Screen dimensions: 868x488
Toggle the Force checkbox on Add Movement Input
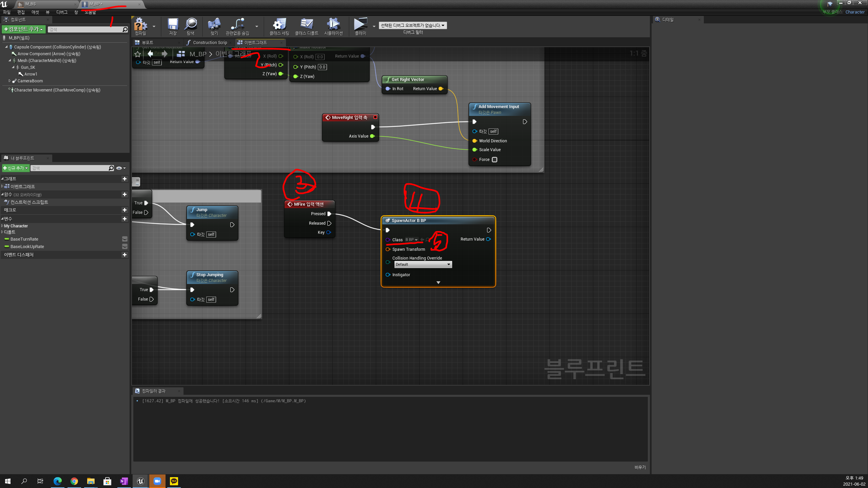click(494, 160)
